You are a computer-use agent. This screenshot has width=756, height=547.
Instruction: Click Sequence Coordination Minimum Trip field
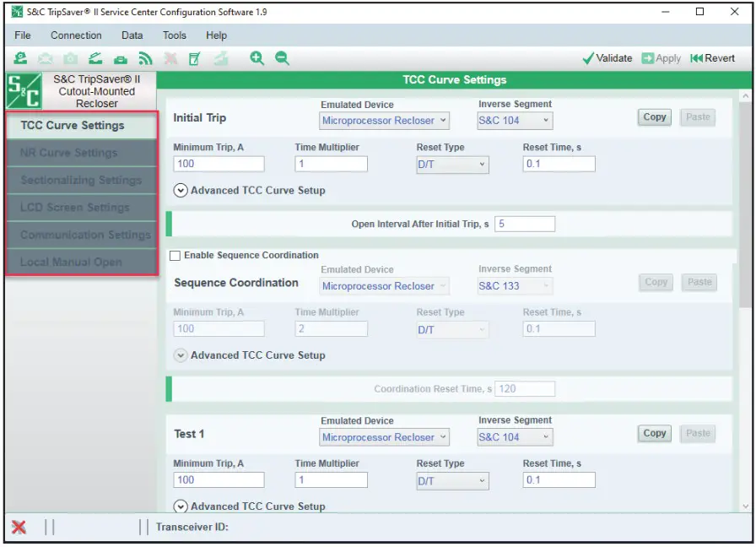[219, 329]
